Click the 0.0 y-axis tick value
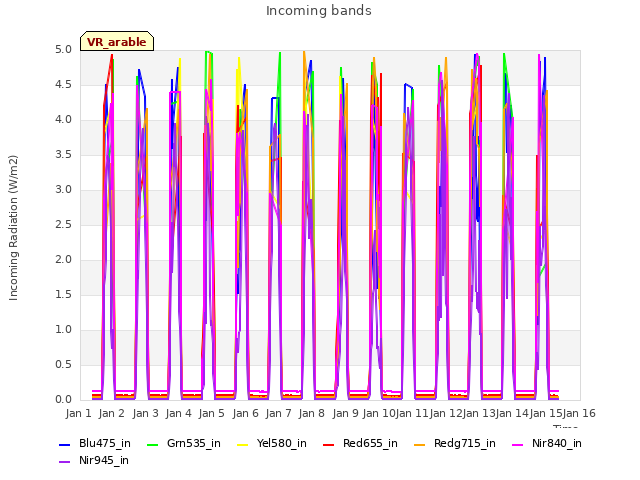Viewport: 640px width, 480px height. pos(63,400)
